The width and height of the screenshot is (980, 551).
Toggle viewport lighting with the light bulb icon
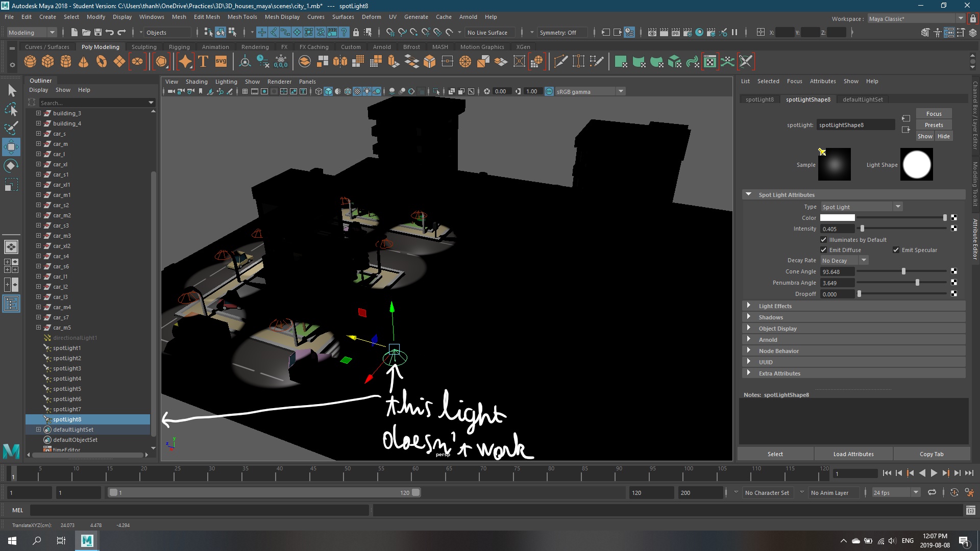(367, 92)
